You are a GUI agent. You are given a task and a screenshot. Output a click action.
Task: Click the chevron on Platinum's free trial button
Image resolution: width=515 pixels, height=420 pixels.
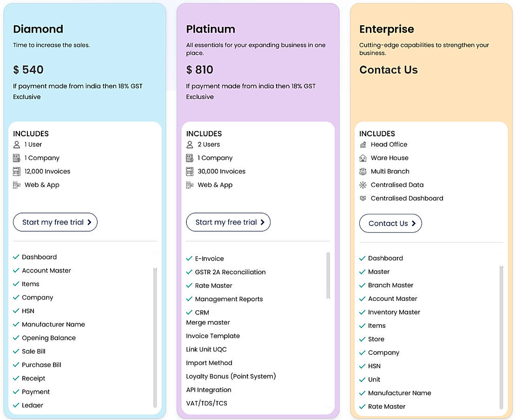(262, 222)
